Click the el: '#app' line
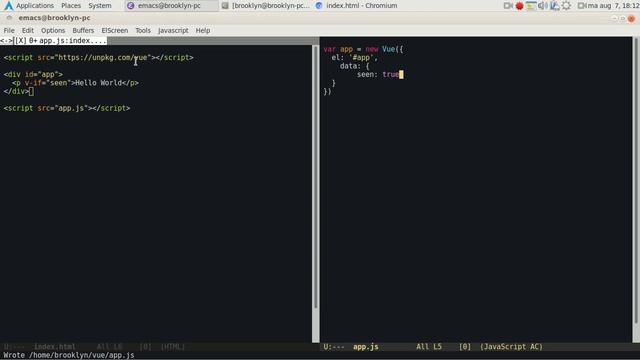Image resolution: width=640 pixels, height=360 pixels. point(355,58)
